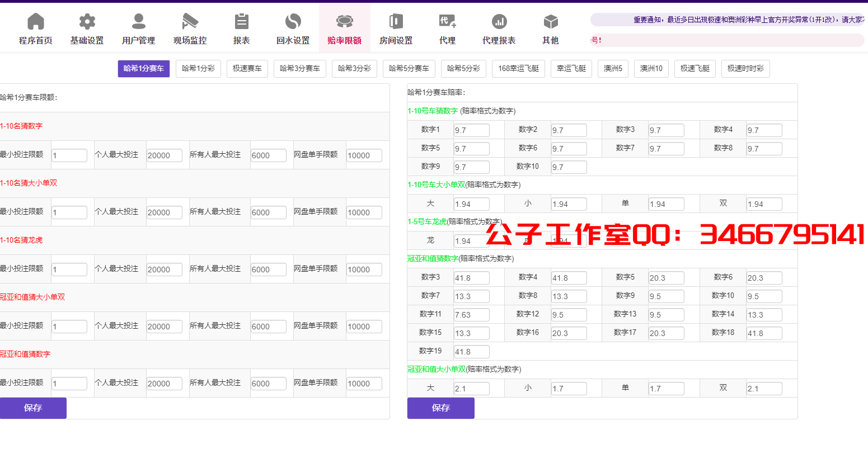Edit 个人最大投注 for 冠亚和值猜大小单双

point(165,327)
